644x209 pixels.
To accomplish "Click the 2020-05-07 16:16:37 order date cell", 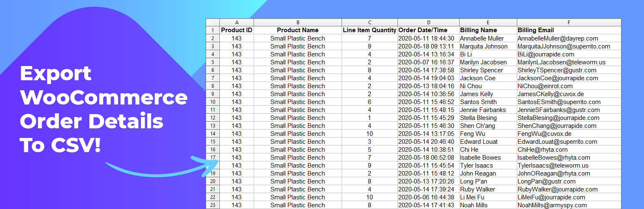I will pyautogui.click(x=425, y=62).
